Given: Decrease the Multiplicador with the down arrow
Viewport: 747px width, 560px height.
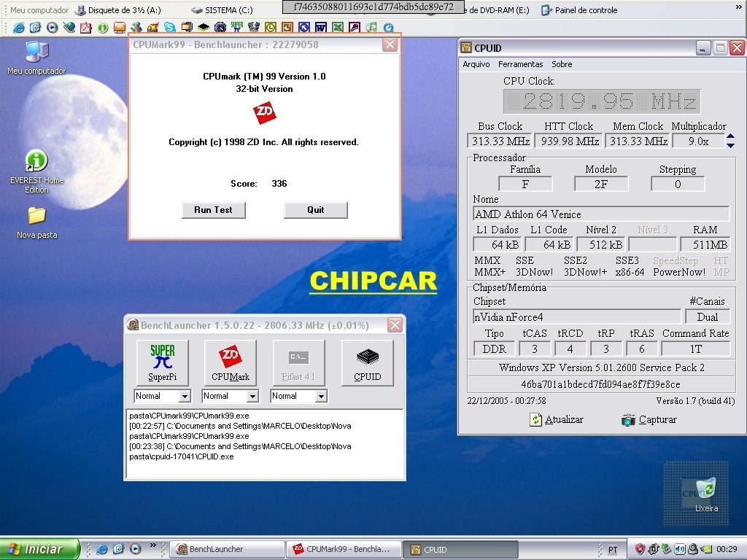Looking at the screenshot, I should click(x=730, y=145).
